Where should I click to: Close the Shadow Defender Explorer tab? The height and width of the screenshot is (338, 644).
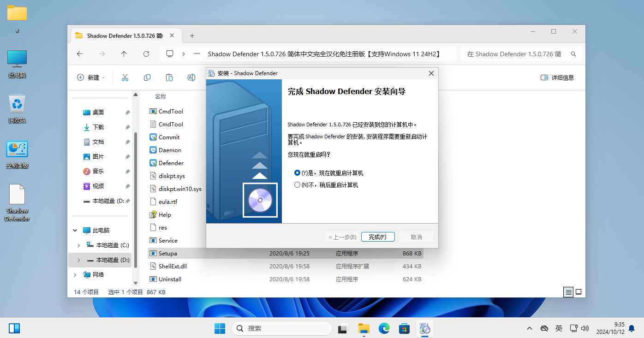click(x=172, y=36)
